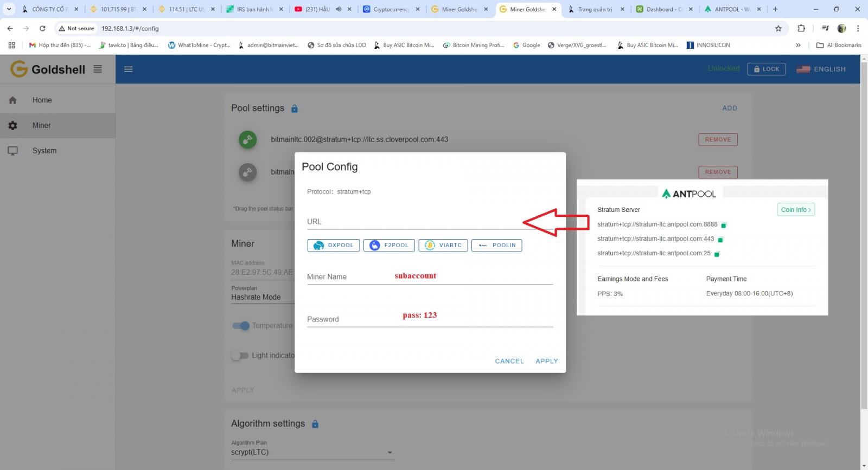Viewport: 868px width, 470px height.
Task: Select Miner in the sidebar
Action: coord(58,126)
